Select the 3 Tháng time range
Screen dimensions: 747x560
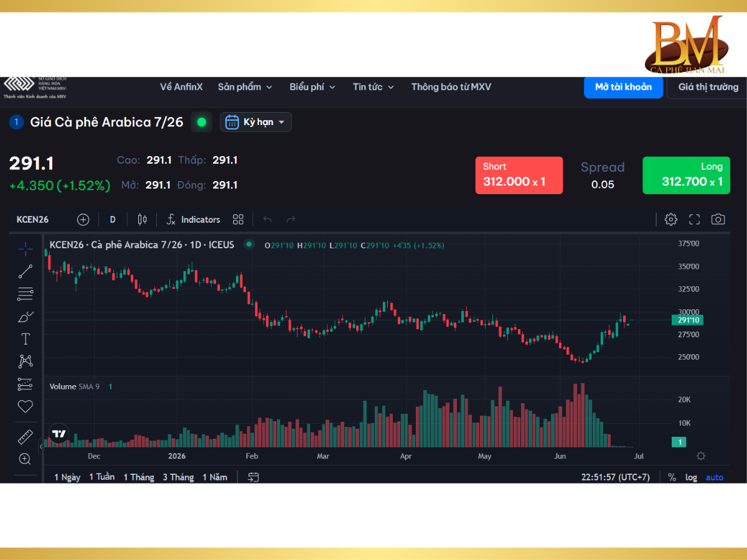click(179, 477)
